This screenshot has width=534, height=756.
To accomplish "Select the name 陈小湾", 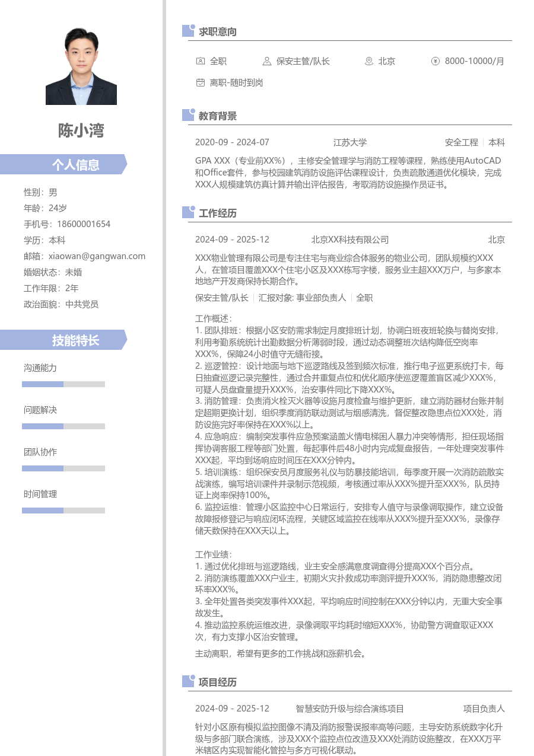I will [x=81, y=130].
